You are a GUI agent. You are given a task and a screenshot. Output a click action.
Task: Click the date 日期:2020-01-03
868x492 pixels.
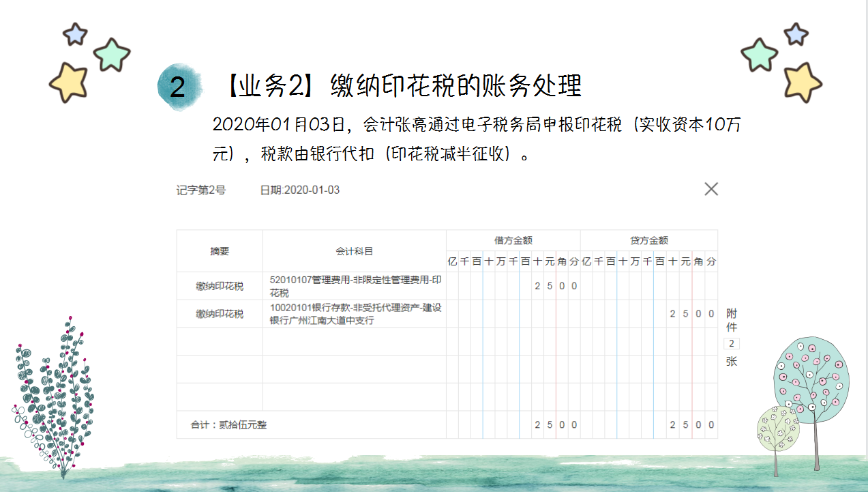tap(300, 190)
